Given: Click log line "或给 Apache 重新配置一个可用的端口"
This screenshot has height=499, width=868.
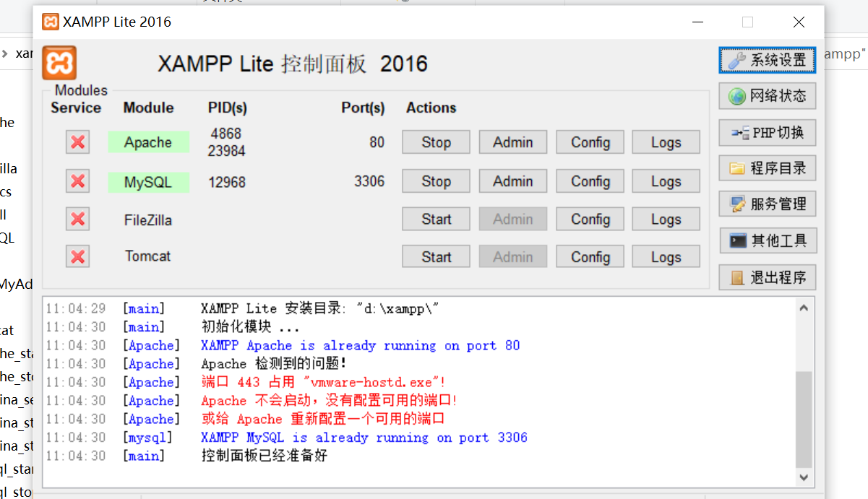Looking at the screenshot, I should (323, 419).
